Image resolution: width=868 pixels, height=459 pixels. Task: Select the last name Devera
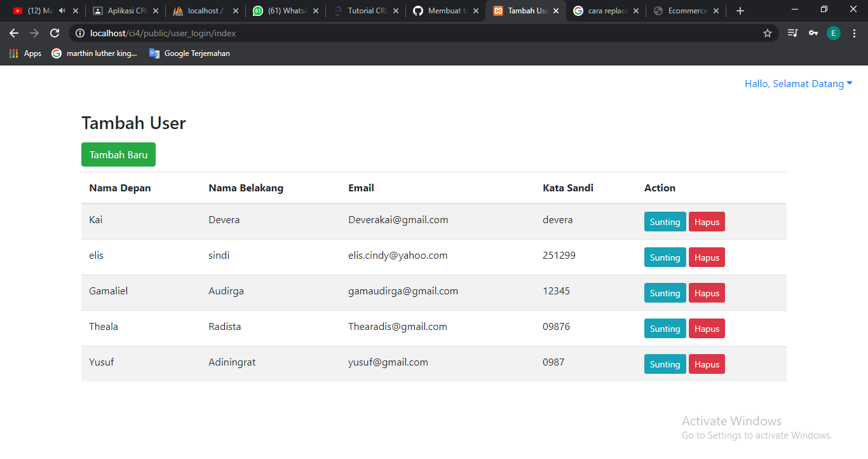point(224,220)
